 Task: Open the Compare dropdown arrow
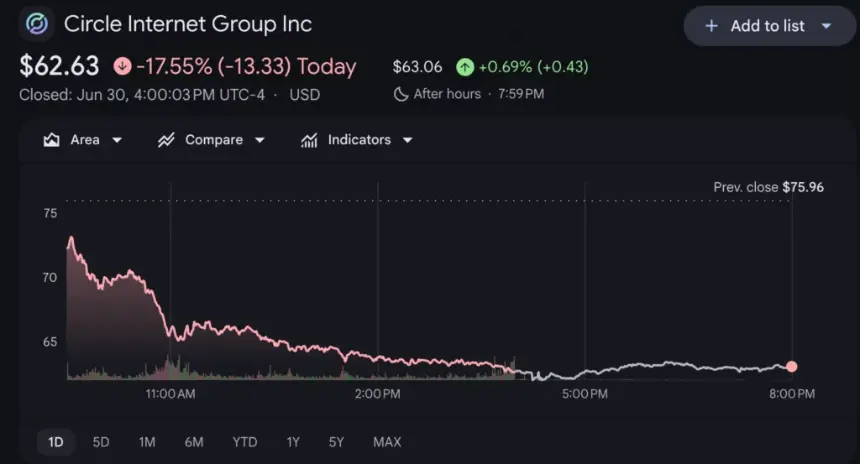(x=260, y=140)
